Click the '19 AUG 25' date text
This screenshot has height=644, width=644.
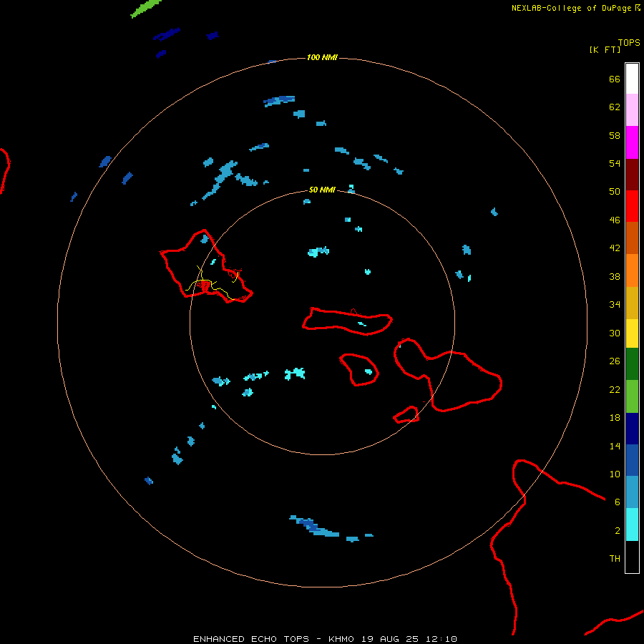click(390, 639)
